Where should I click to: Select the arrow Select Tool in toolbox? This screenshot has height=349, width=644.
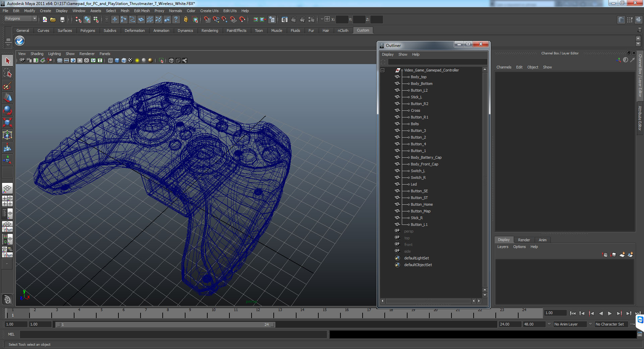click(x=7, y=61)
